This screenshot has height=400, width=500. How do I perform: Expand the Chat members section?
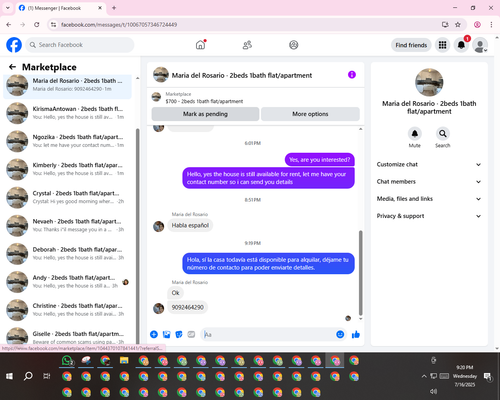click(x=429, y=182)
